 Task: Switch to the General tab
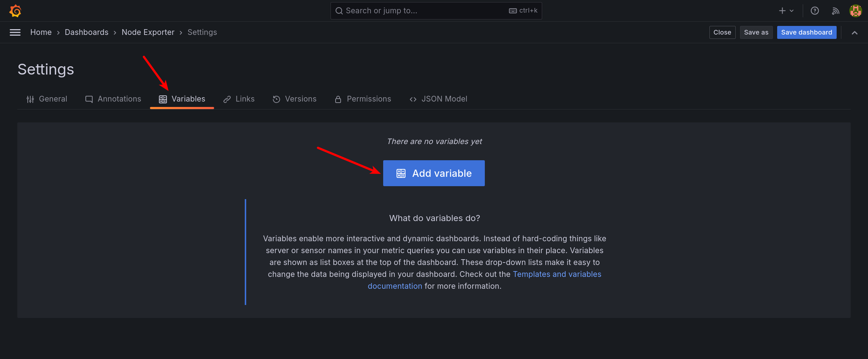pos(47,99)
